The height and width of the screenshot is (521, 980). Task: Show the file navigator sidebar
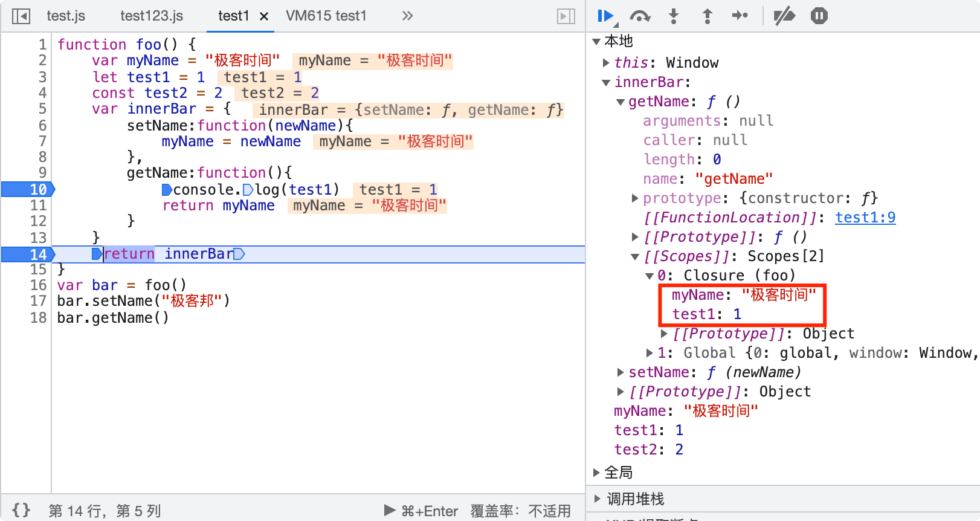[x=21, y=16]
